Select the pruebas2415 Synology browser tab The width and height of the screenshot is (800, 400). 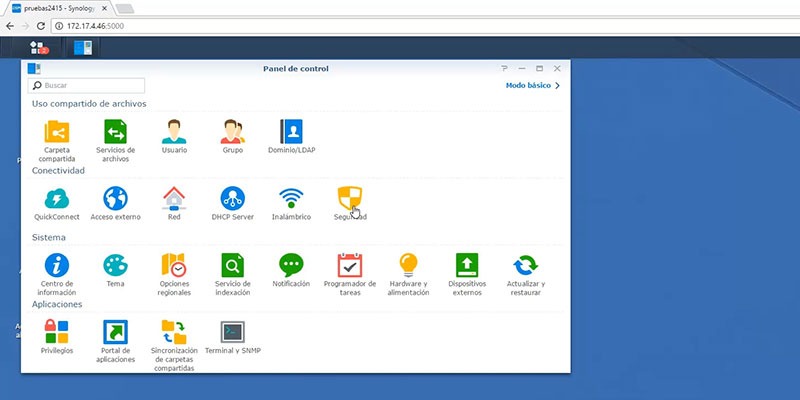(58, 8)
